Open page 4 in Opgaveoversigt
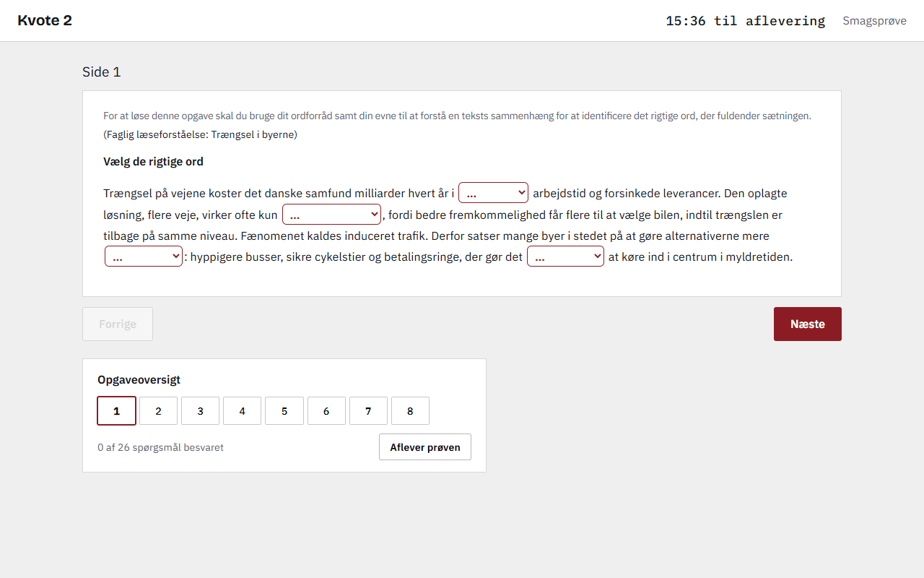 (x=242, y=411)
